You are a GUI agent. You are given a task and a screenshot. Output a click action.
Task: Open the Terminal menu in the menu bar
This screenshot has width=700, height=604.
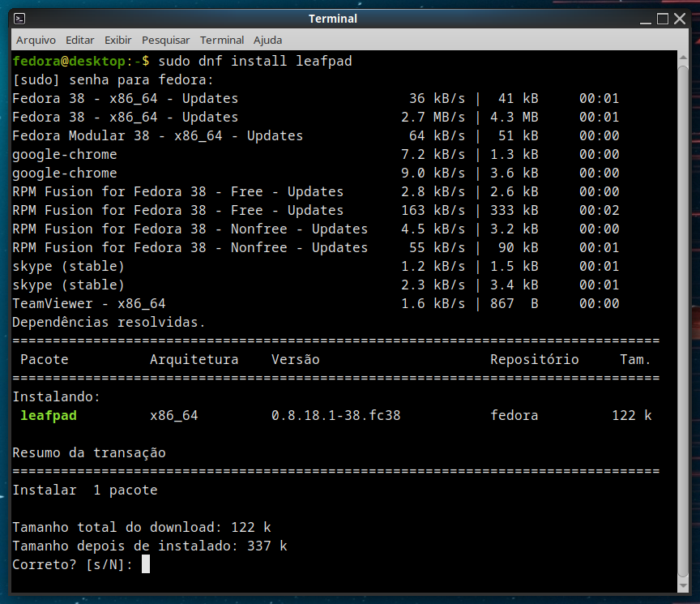pos(222,41)
